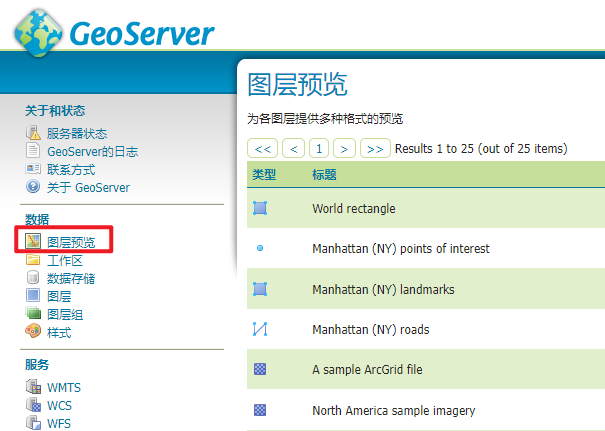Image resolution: width=605 pixels, height=431 pixels.
Task: Click the 图层预览 page heading
Action: pos(297,85)
